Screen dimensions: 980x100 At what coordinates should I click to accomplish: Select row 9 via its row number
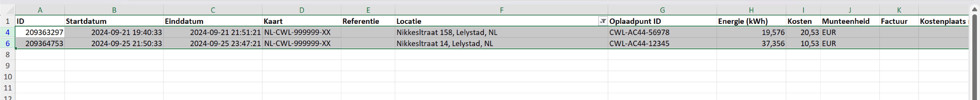[x=8, y=65]
